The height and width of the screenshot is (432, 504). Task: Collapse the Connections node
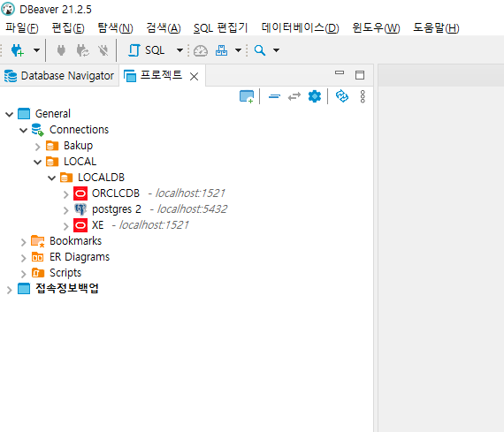pos(24,130)
